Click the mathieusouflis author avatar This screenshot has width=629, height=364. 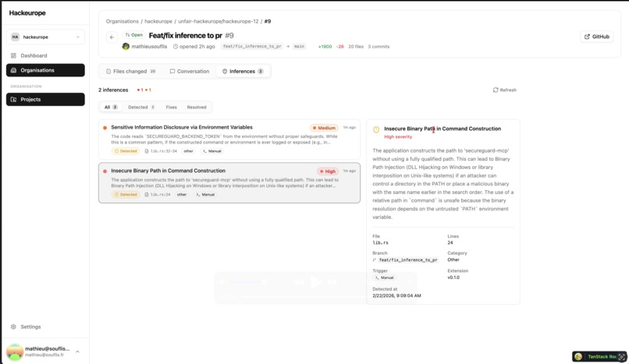126,47
